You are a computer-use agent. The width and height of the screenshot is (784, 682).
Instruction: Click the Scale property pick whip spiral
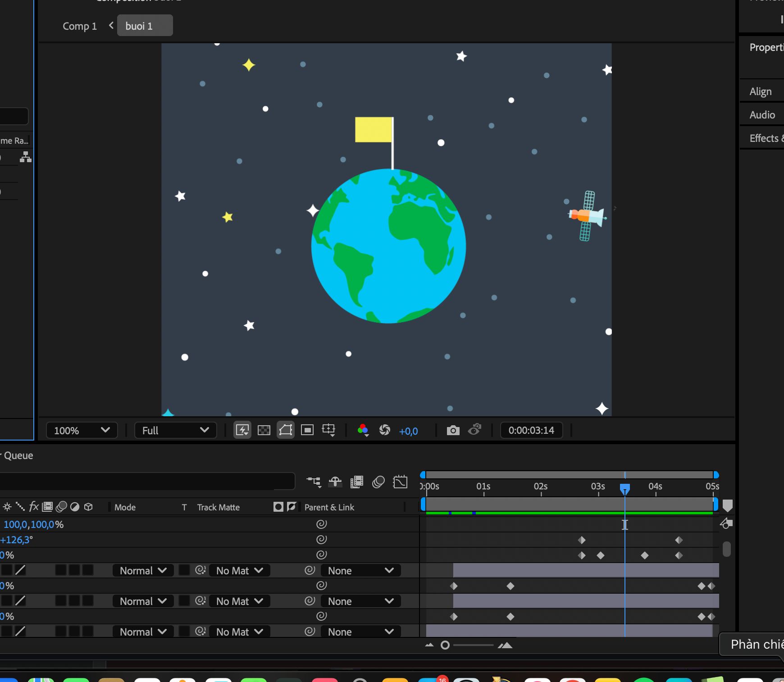tap(321, 524)
